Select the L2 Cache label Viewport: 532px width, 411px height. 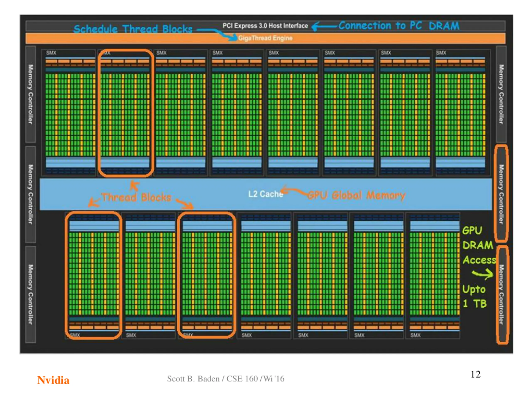click(x=266, y=194)
